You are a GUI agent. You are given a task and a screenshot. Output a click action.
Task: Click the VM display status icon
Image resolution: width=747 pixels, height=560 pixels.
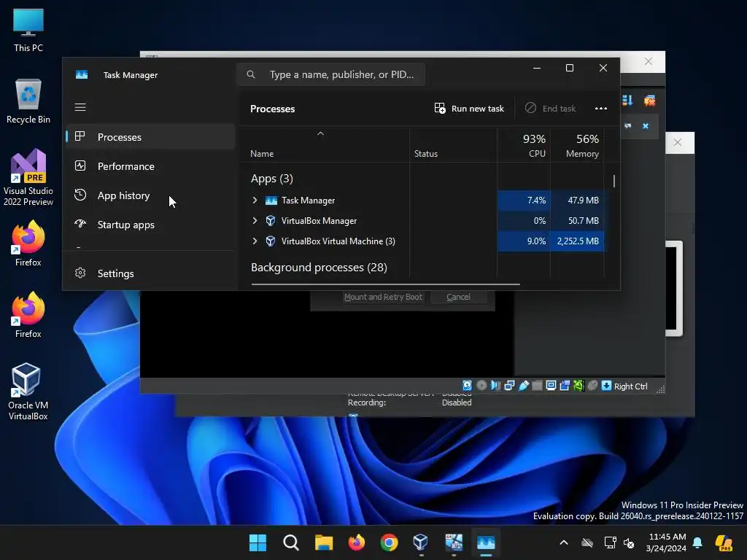coord(551,386)
